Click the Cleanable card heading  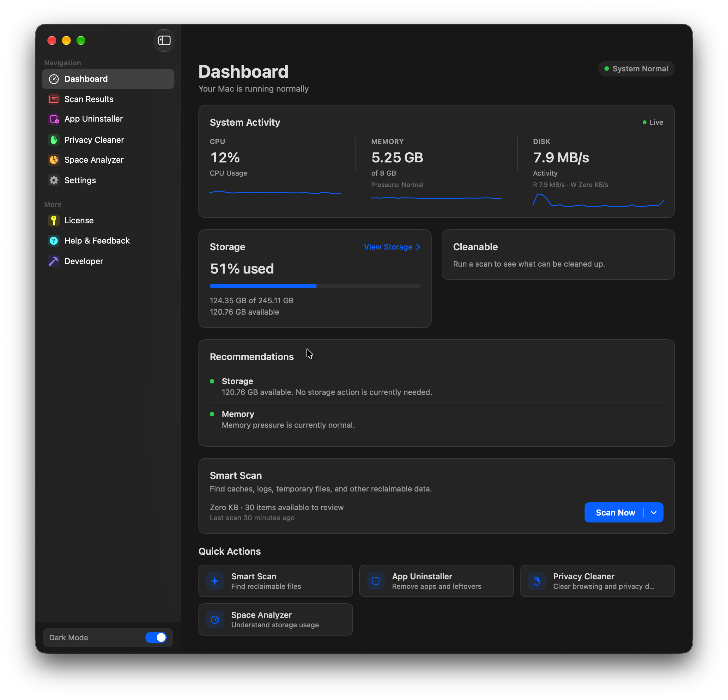pos(476,247)
